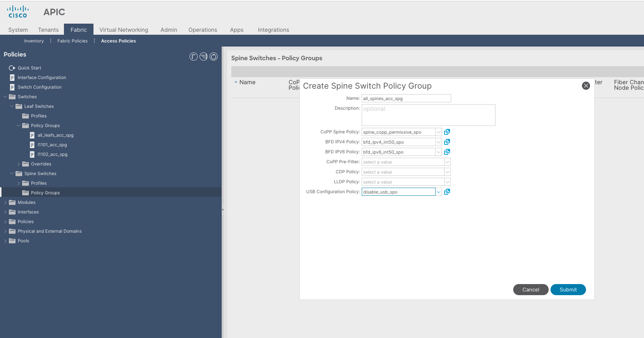Open the Operations tab
Image resolution: width=644 pixels, height=338 pixels.
tap(203, 30)
